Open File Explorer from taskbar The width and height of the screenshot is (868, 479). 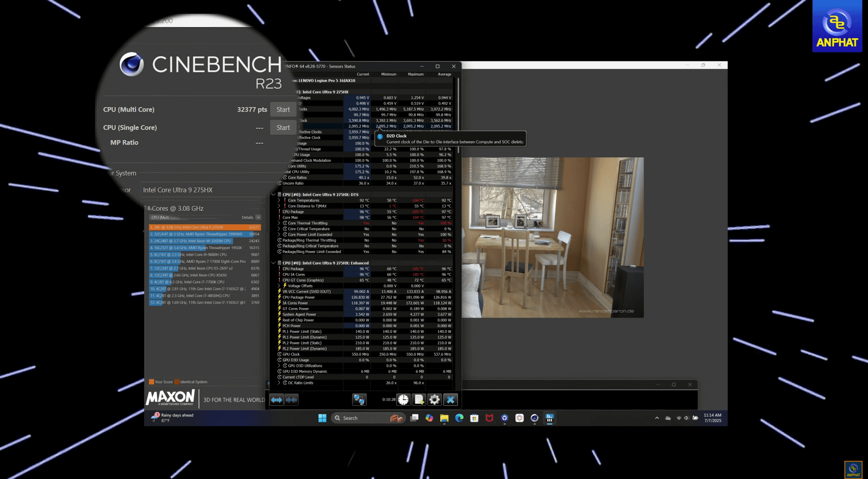point(444,418)
